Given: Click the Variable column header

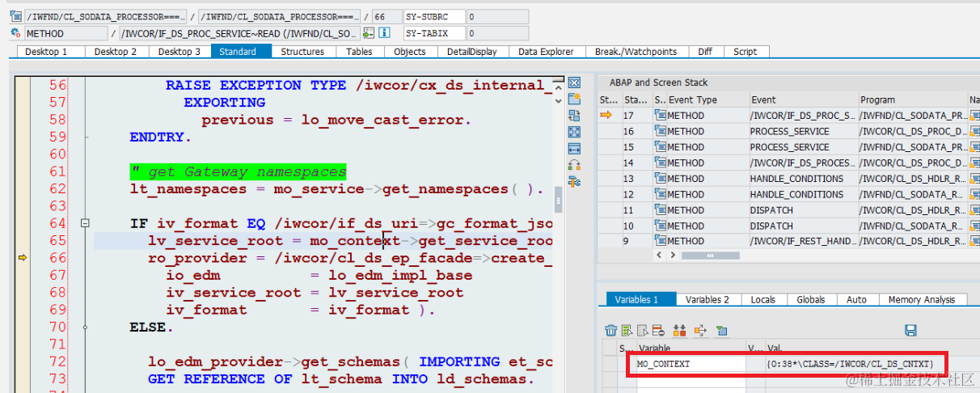Looking at the screenshot, I should (691, 348).
